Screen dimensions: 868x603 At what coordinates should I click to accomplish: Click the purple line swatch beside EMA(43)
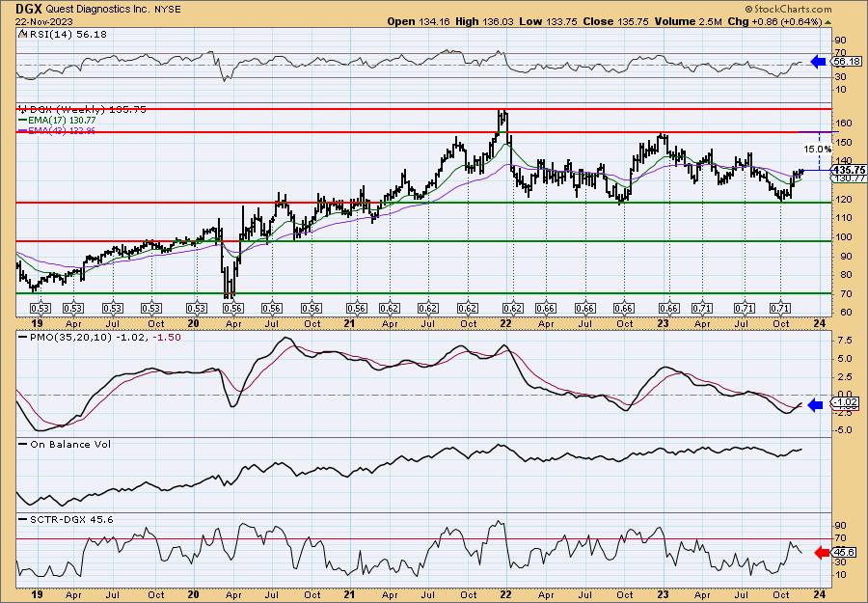click(23, 130)
